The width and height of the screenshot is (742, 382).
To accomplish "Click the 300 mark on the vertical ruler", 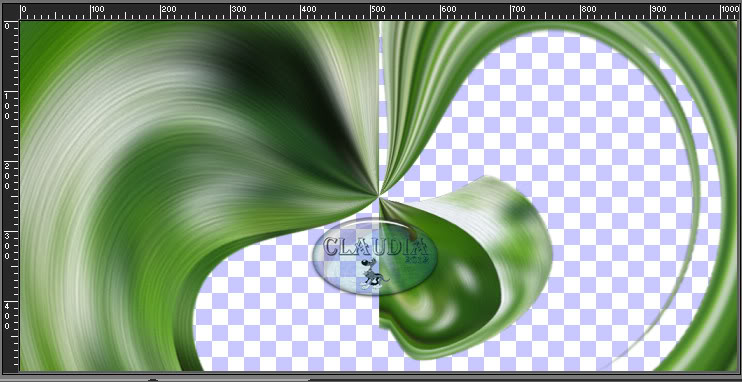I will 8,246.
